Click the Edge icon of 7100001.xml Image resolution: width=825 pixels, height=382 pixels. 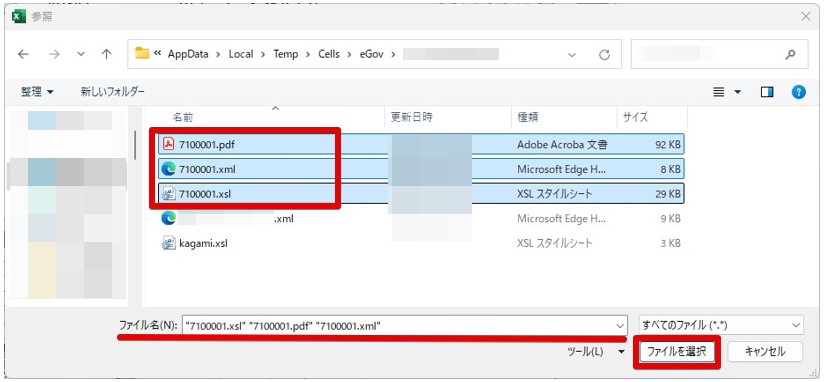click(x=168, y=169)
